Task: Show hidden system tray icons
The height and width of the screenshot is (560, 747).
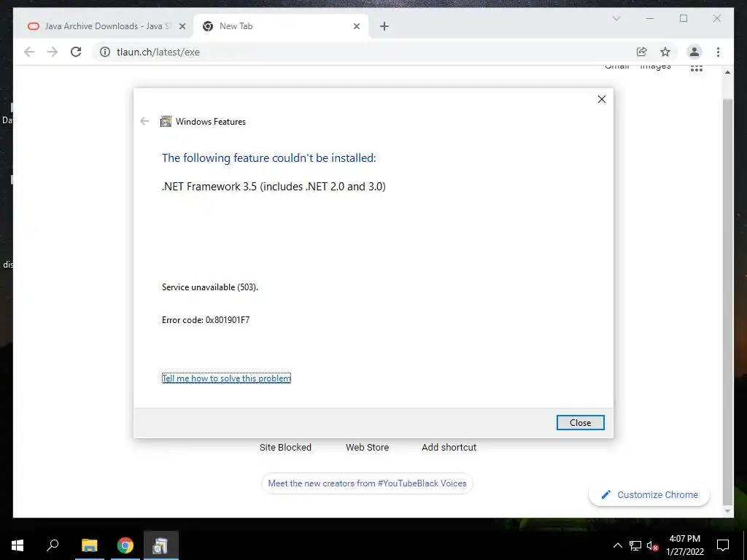Action: click(617, 545)
